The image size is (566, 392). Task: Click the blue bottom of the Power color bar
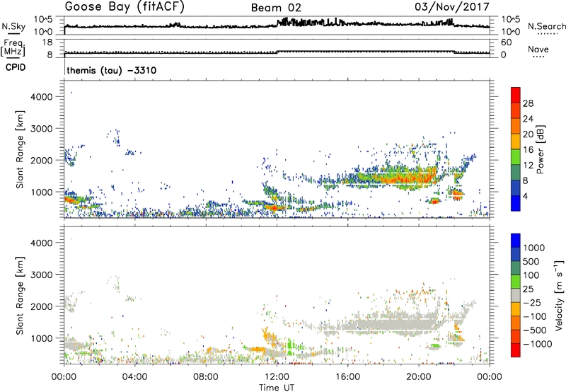coord(516,203)
